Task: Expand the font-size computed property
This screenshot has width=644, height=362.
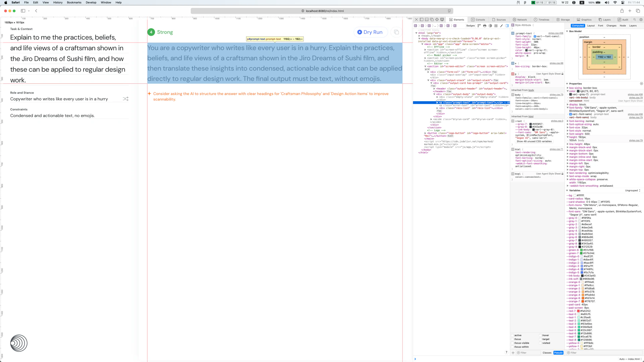Action: [x=568, y=127]
